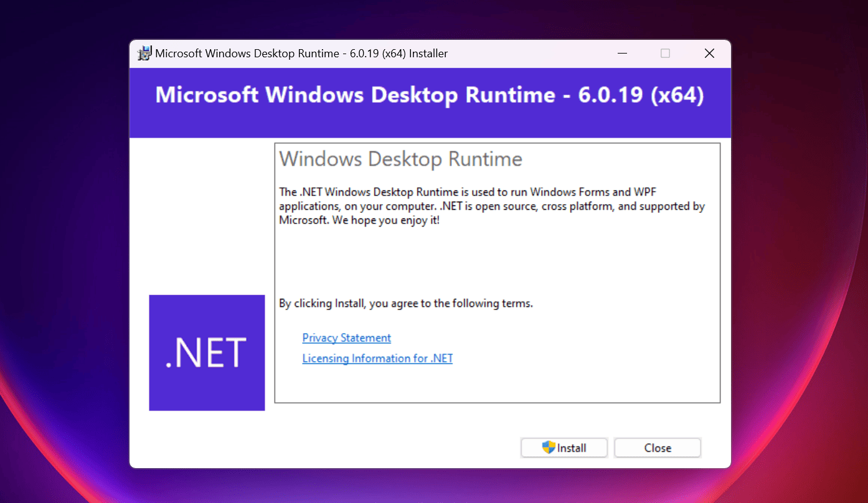868x503 pixels.
Task: Click the description paragraph about .NET Runtime
Action: [x=492, y=206]
